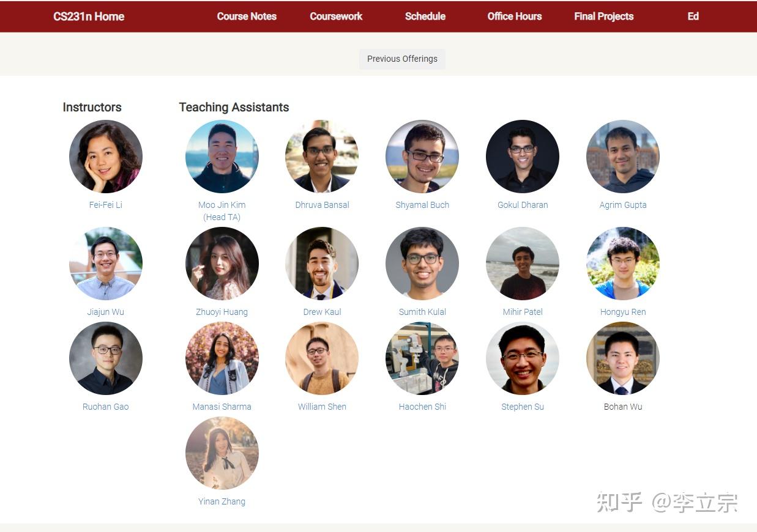Image resolution: width=757 pixels, height=532 pixels.
Task: Open the Final Projects menu item
Action: tap(604, 17)
